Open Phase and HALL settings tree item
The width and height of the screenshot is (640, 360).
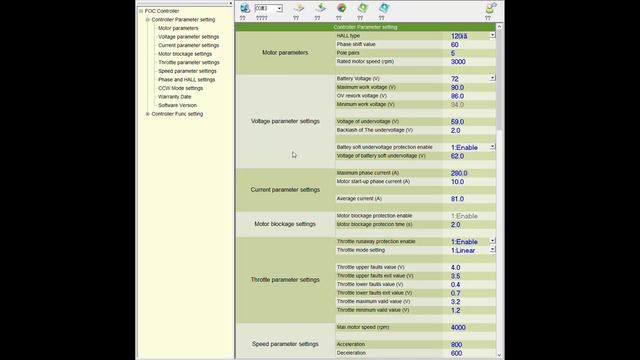point(187,80)
